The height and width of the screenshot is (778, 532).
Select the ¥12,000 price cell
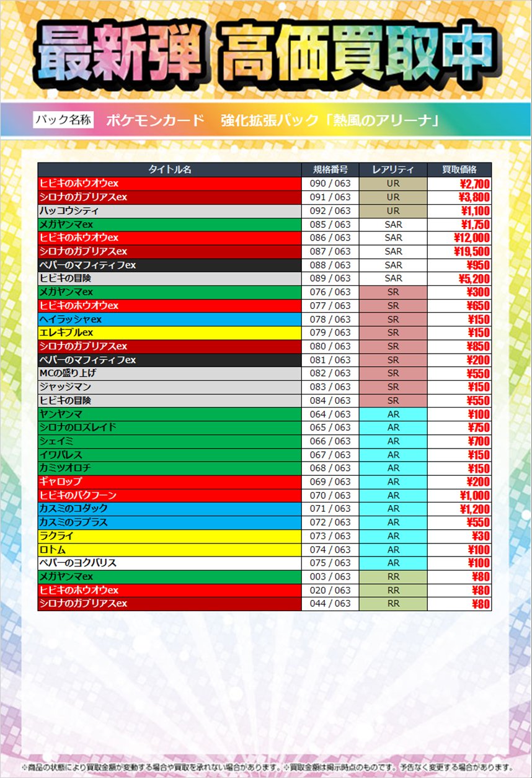459,238
